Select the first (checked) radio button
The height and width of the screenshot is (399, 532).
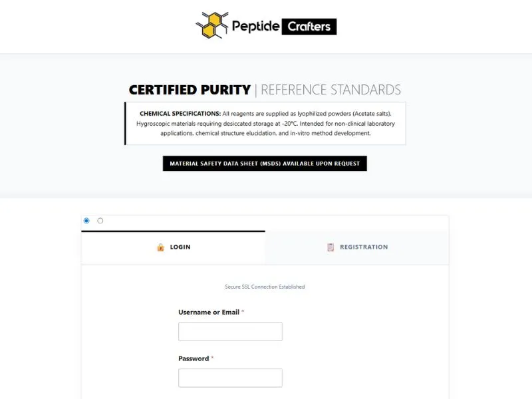point(86,221)
